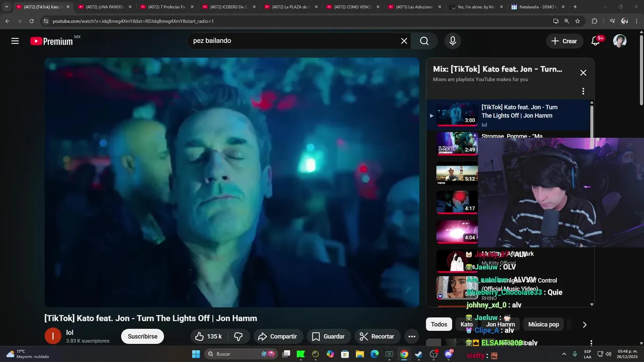Close the Mix playlist panel

pyautogui.click(x=583, y=72)
